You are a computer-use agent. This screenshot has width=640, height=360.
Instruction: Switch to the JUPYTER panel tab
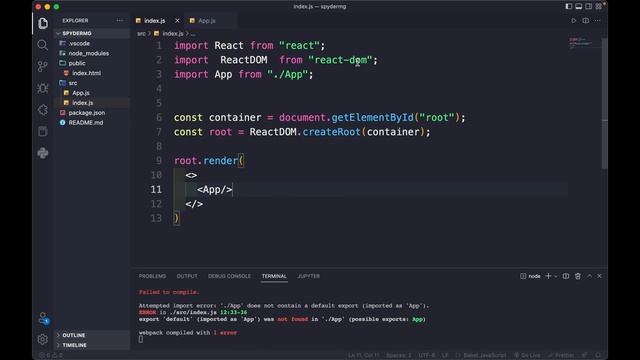pyautogui.click(x=309, y=276)
